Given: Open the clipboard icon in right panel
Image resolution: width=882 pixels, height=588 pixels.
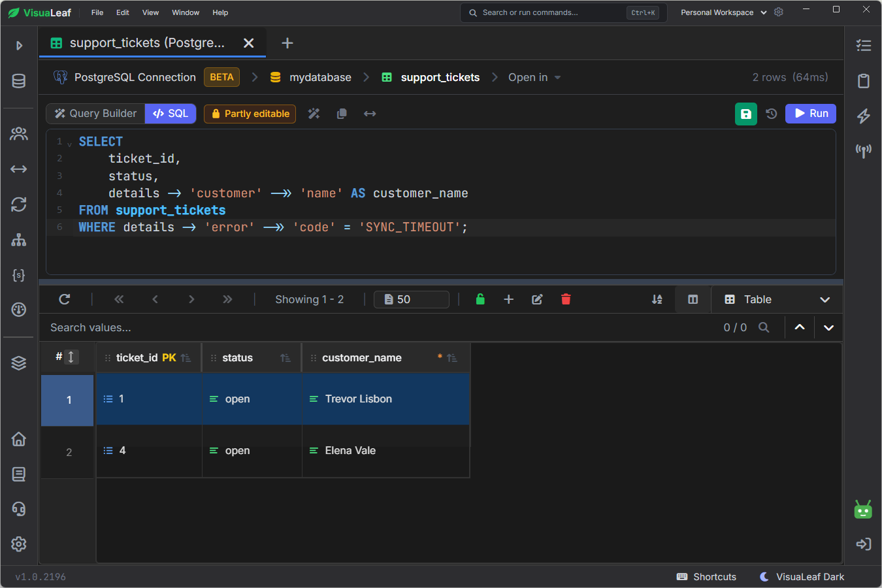Looking at the screenshot, I should 864,81.
